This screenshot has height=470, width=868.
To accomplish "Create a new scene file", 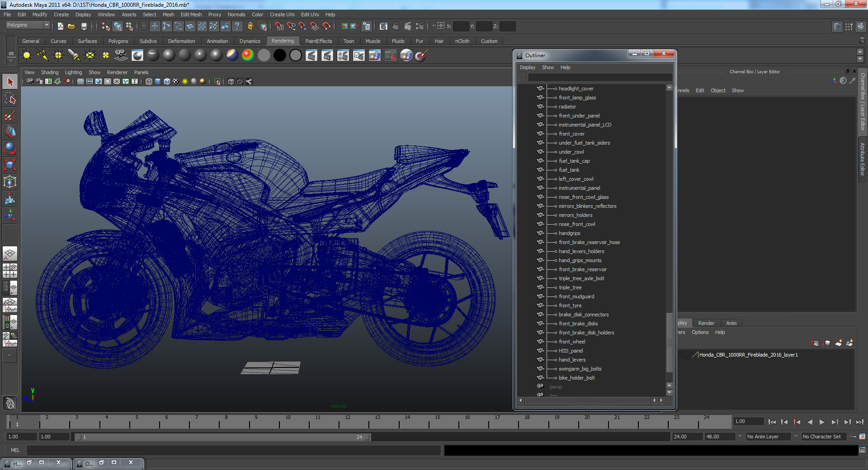I will 61,26.
